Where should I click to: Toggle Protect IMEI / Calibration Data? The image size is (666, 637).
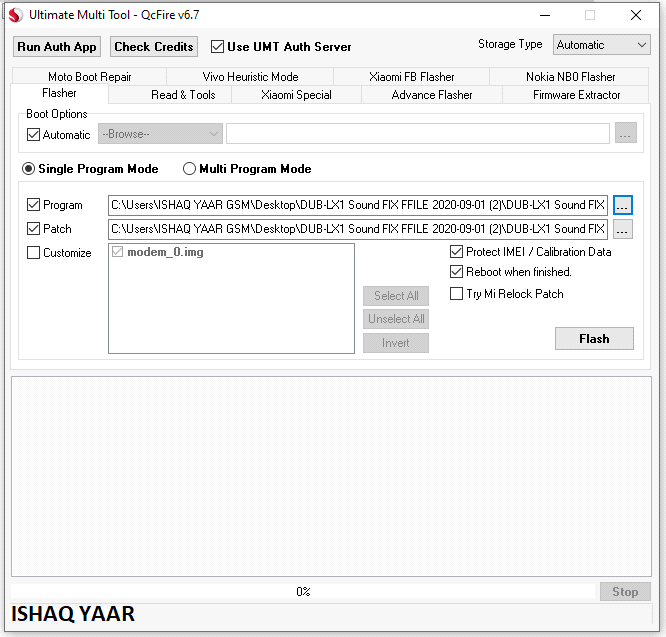456,252
